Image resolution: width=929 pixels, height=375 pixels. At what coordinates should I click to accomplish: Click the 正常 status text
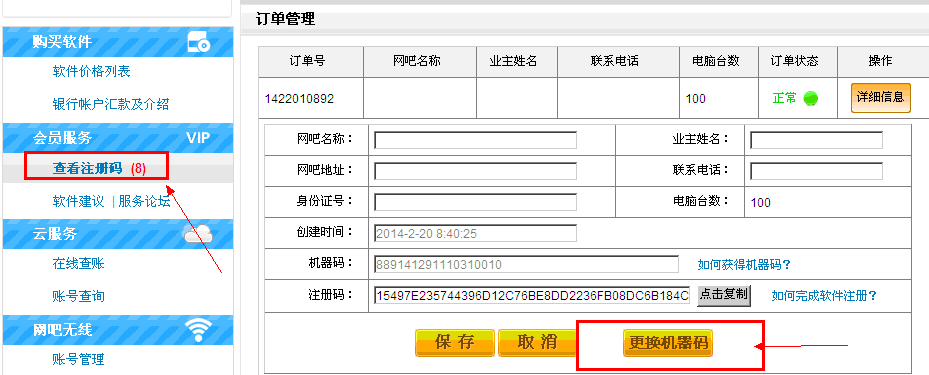(x=785, y=98)
